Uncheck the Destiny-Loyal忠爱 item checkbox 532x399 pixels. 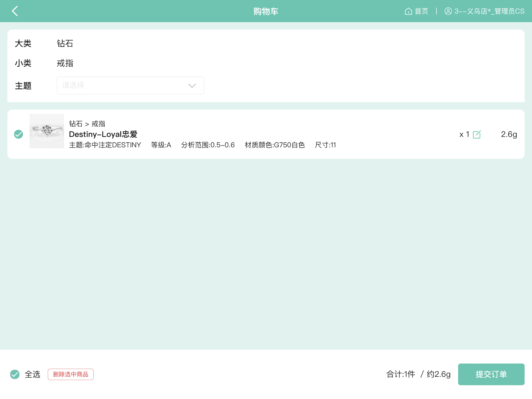pos(18,134)
